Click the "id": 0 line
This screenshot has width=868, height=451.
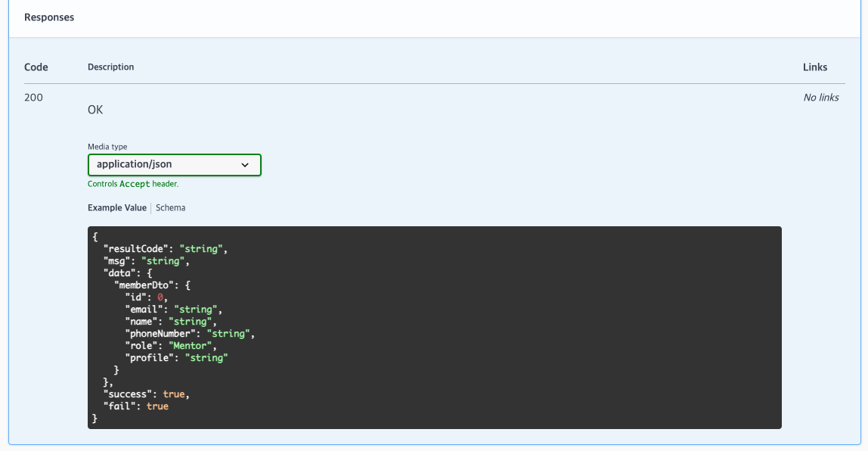(x=147, y=297)
